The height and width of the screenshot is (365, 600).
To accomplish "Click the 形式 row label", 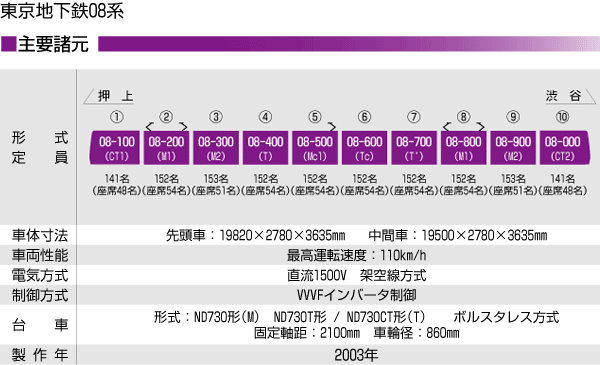I will (x=40, y=138).
